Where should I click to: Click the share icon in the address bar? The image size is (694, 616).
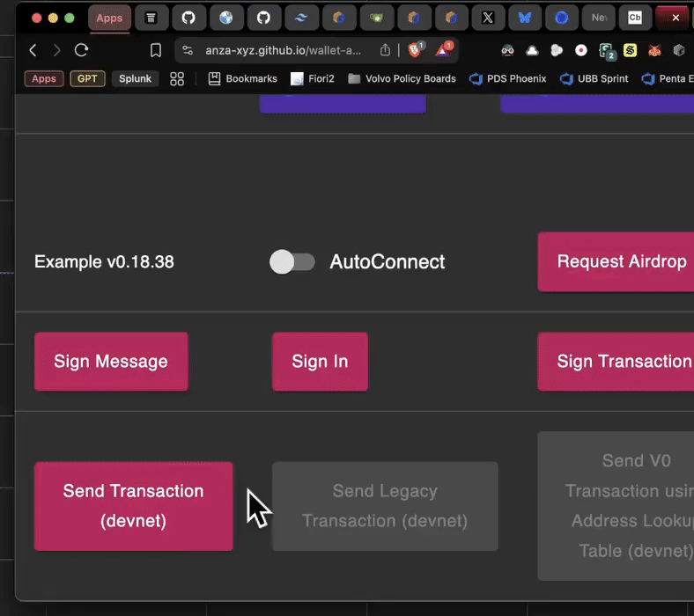pyautogui.click(x=385, y=50)
